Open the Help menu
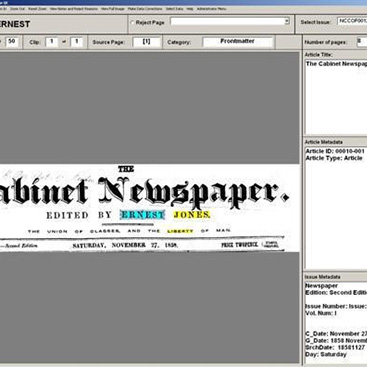 (x=190, y=9)
